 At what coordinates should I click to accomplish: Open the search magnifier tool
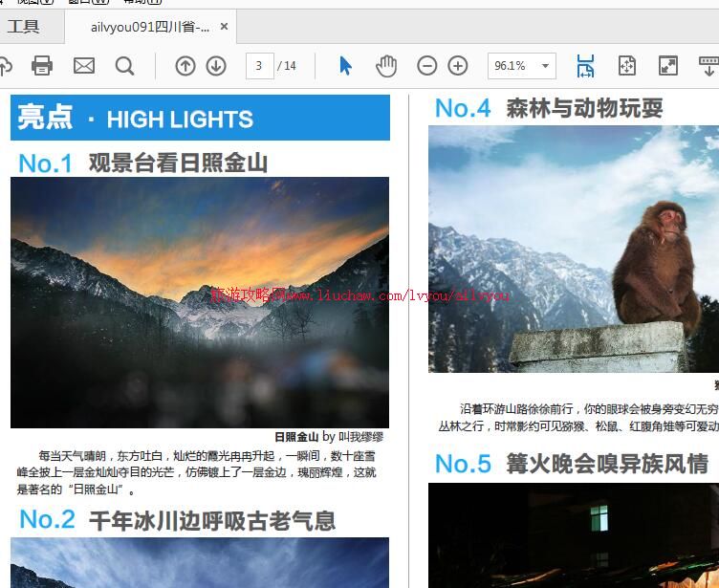pyautogui.click(x=125, y=65)
